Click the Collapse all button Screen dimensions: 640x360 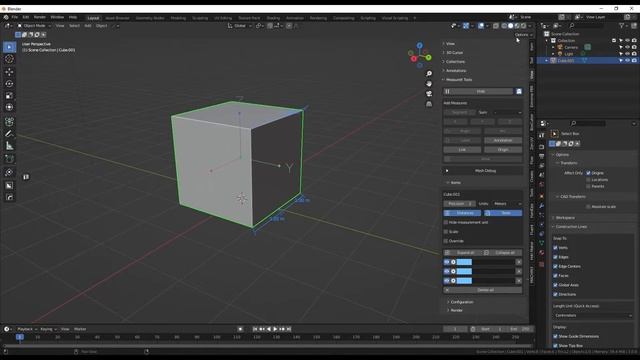click(x=502, y=253)
